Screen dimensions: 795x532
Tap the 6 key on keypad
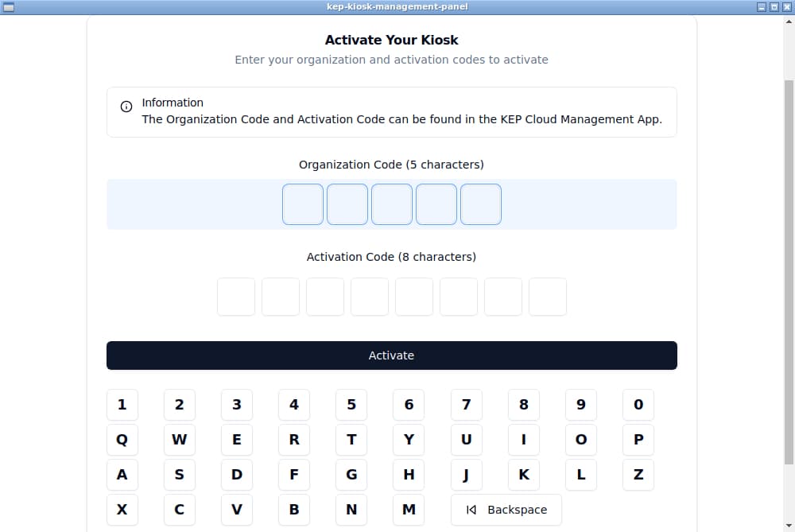(409, 405)
